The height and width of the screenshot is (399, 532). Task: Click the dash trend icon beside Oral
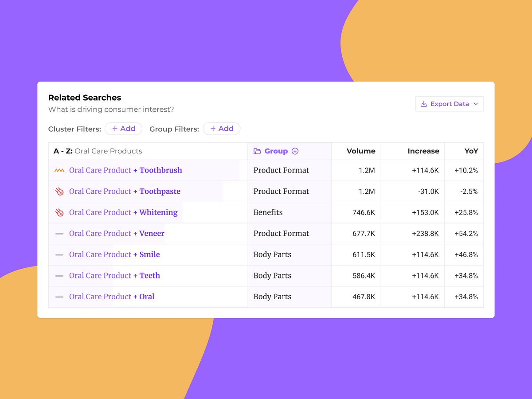coord(59,297)
